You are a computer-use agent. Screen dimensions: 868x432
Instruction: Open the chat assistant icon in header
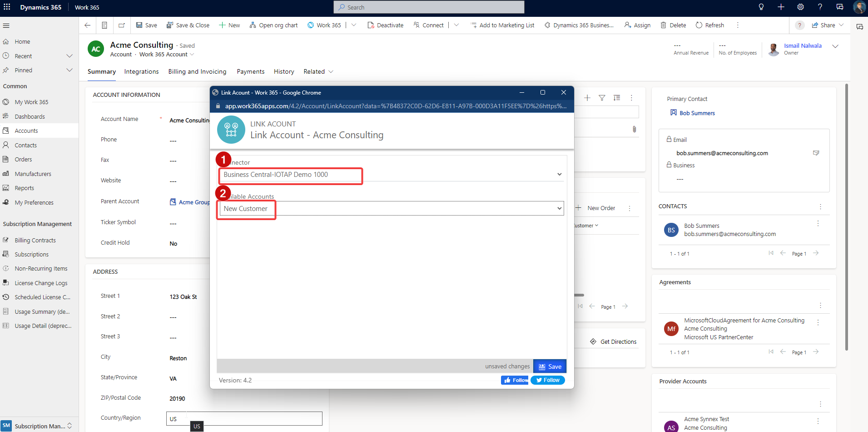click(840, 7)
